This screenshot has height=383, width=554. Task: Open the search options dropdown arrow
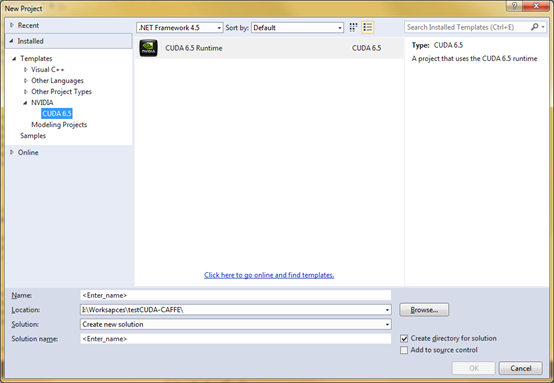coord(543,27)
